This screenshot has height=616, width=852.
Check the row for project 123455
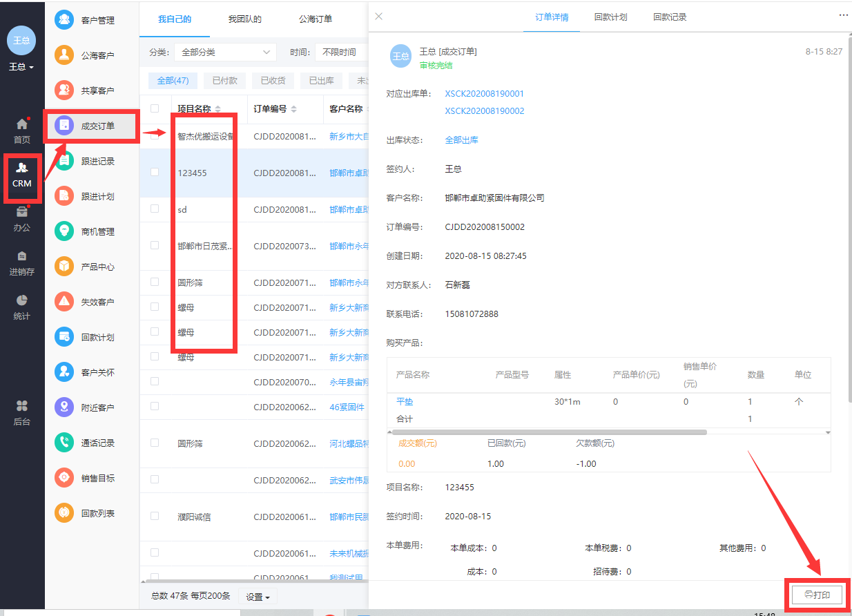point(155,173)
